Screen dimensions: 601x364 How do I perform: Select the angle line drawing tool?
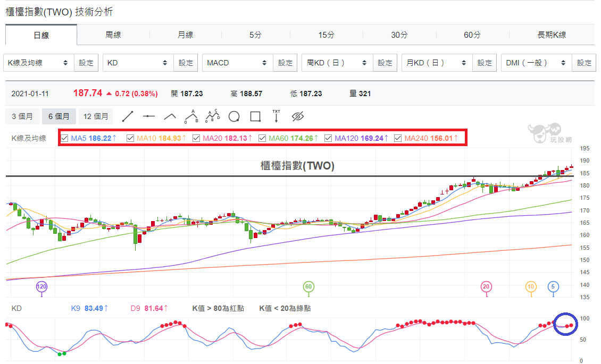tap(170, 116)
